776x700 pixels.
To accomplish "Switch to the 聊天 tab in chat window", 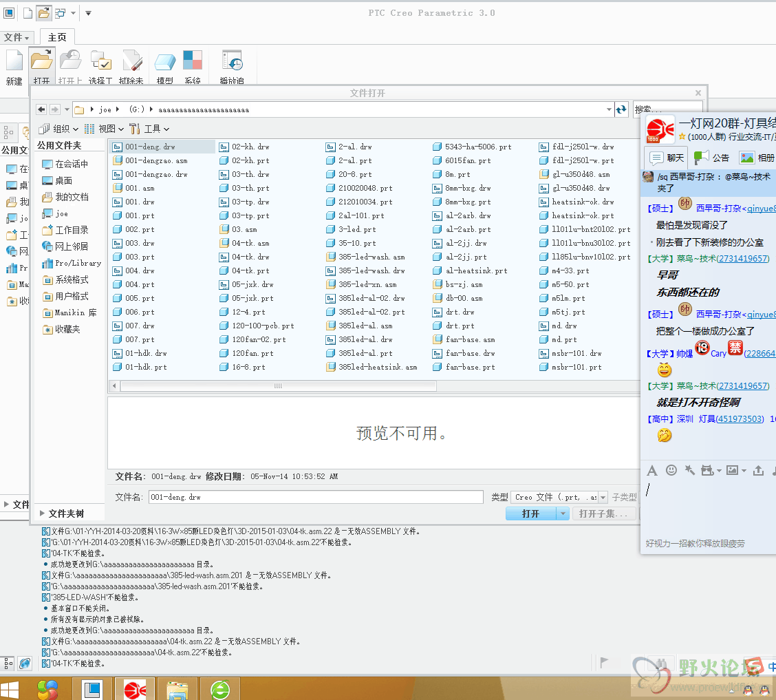I will (x=667, y=158).
